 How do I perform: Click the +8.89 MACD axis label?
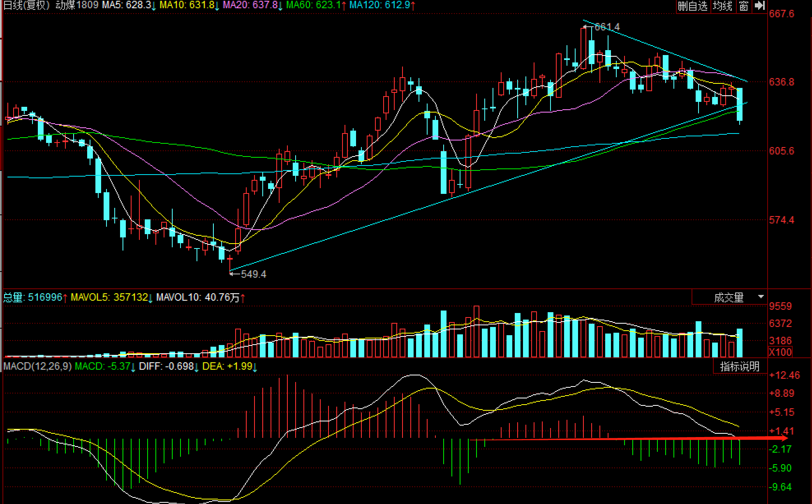[x=782, y=394]
